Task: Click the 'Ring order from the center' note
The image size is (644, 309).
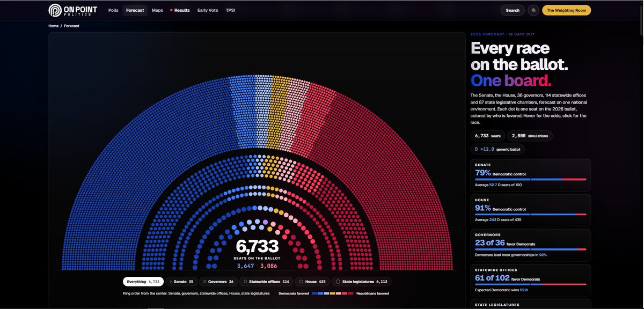Action: (195, 293)
